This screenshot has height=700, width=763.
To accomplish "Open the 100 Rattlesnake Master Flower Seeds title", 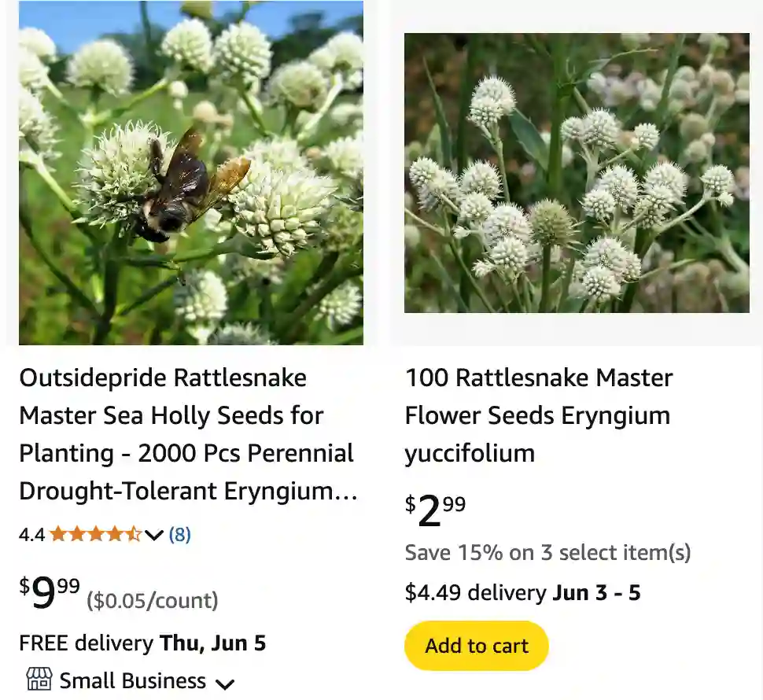I will pos(538,414).
